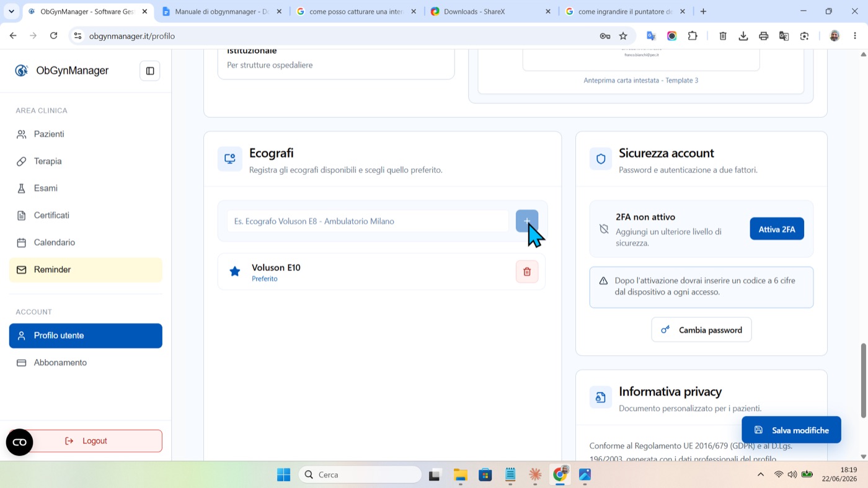Open File Explorer from the taskbar

pos(460,474)
